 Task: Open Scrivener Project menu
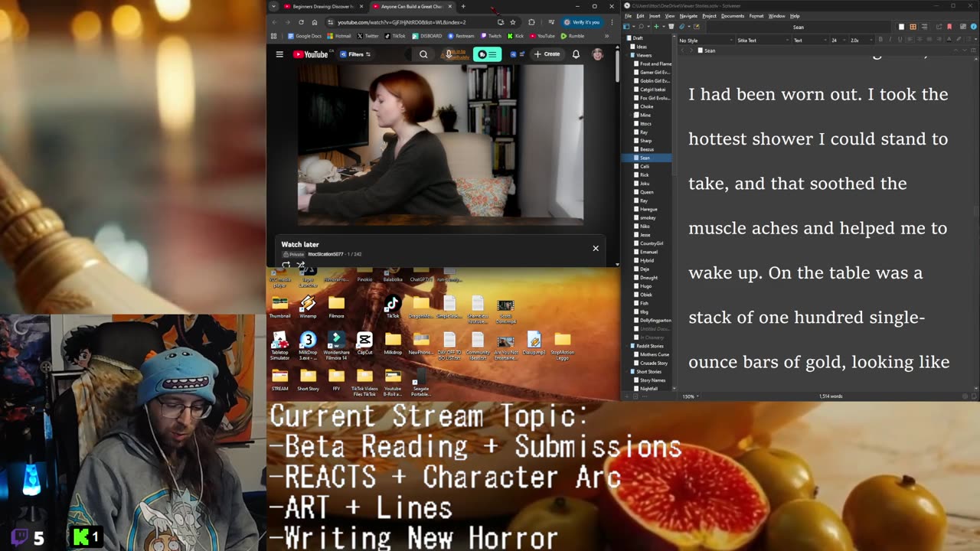click(x=710, y=16)
